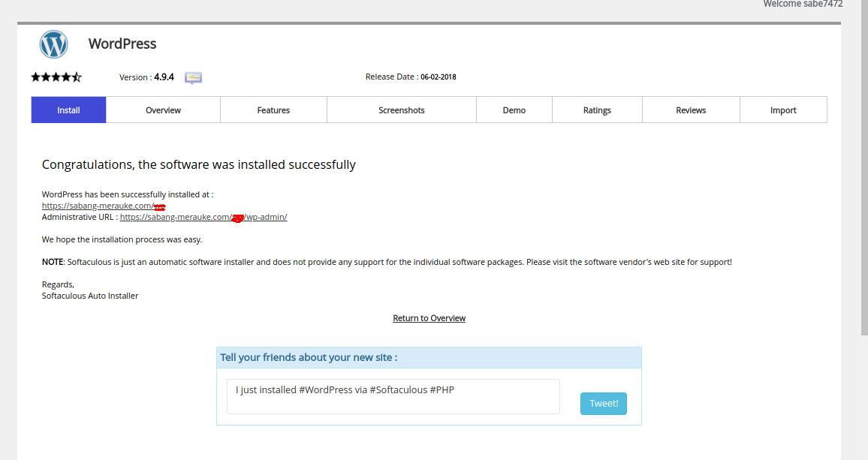Open the Ratings tab
Image resolution: width=868 pixels, height=460 pixels.
pos(597,110)
